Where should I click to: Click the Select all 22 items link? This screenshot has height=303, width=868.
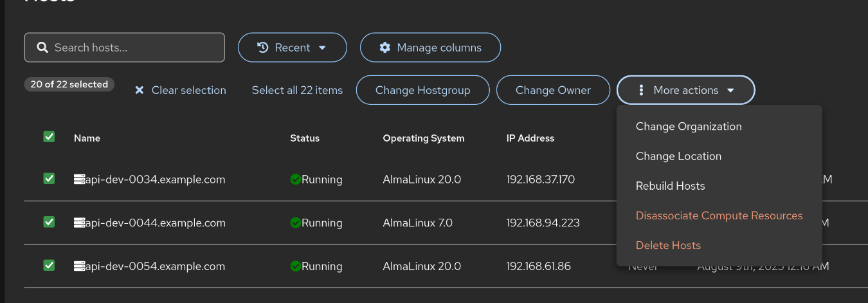click(297, 91)
